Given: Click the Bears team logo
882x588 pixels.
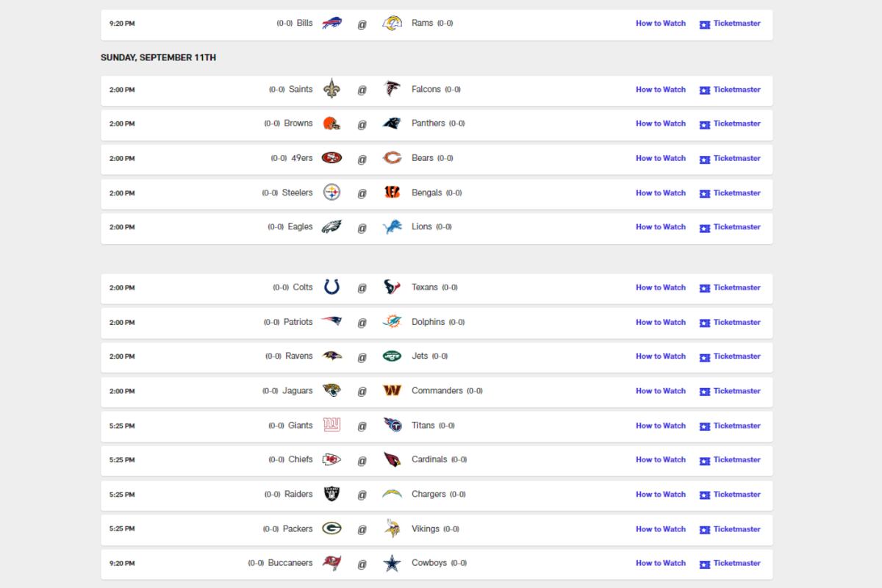Looking at the screenshot, I should (392, 158).
